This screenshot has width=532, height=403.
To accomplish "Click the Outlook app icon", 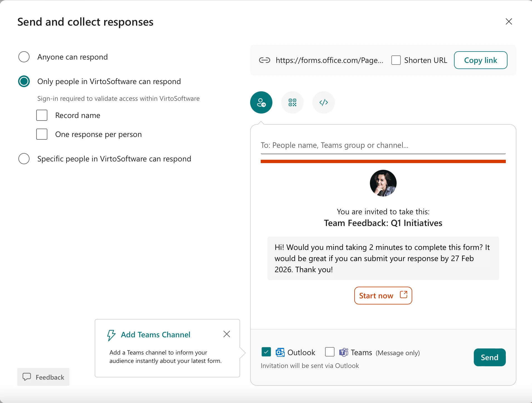I will 280,352.
